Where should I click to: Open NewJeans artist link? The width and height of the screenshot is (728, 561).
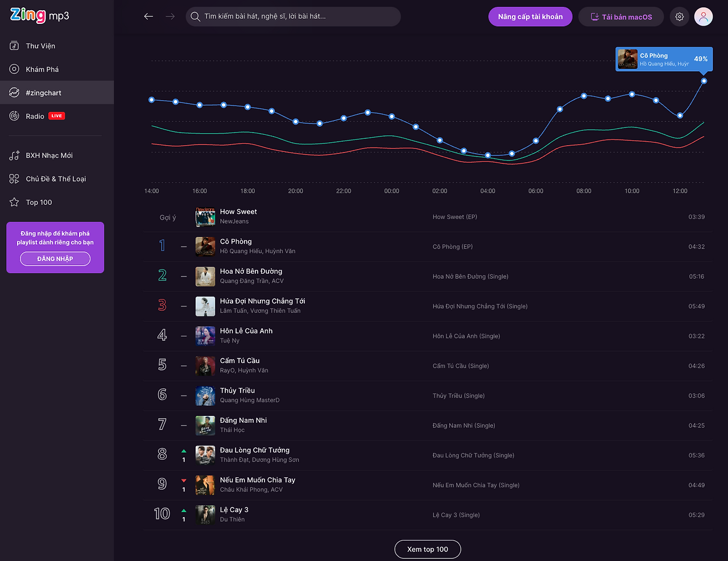pos(234,221)
